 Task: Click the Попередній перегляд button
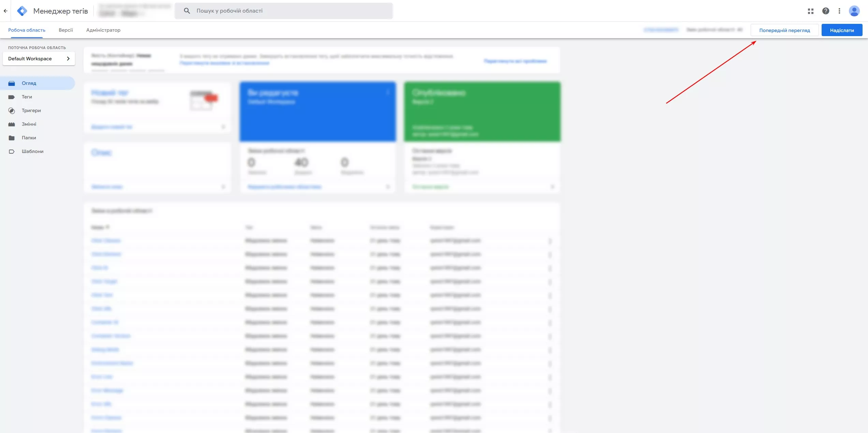point(784,30)
